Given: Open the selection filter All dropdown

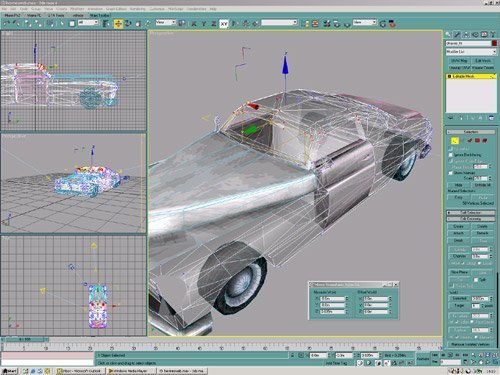Looking at the screenshot, I should tap(88, 23).
